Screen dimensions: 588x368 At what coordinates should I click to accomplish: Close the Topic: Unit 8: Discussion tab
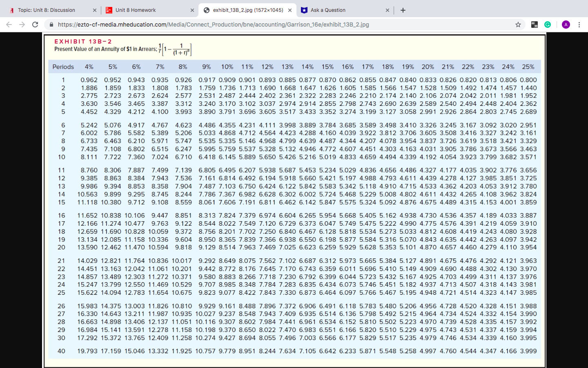pyautogui.click(x=95, y=10)
